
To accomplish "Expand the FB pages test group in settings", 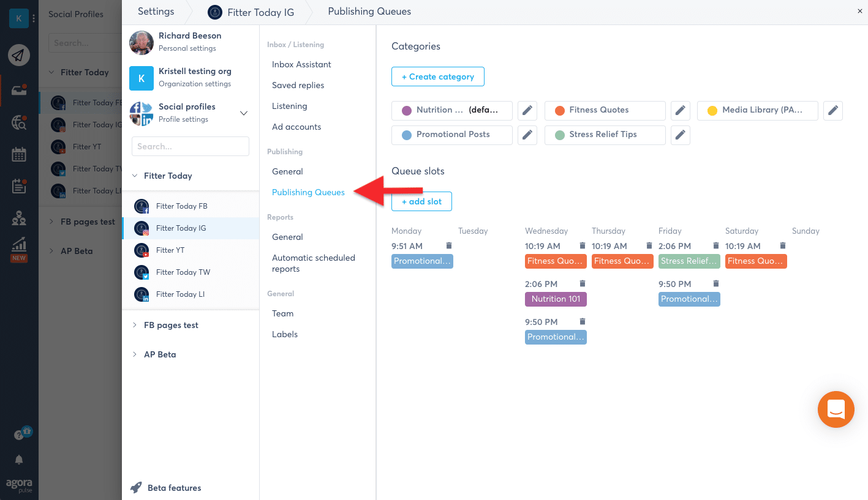I will tap(135, 325).
